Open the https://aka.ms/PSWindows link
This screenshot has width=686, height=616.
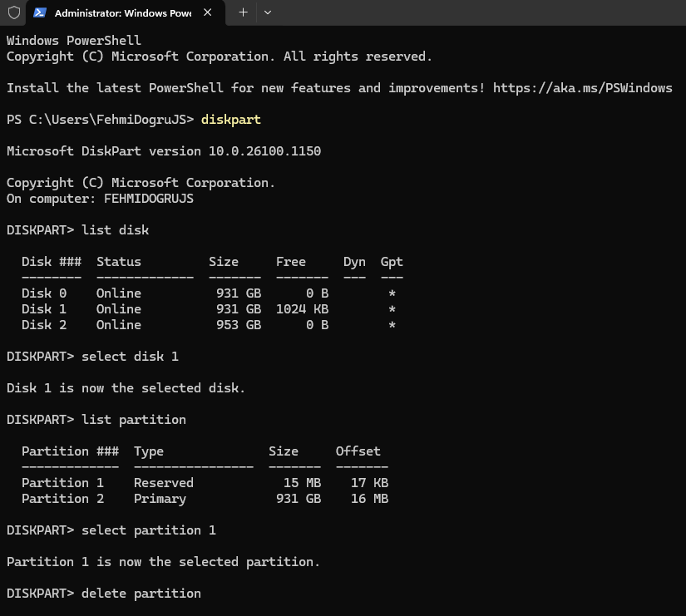coord(582,88)
